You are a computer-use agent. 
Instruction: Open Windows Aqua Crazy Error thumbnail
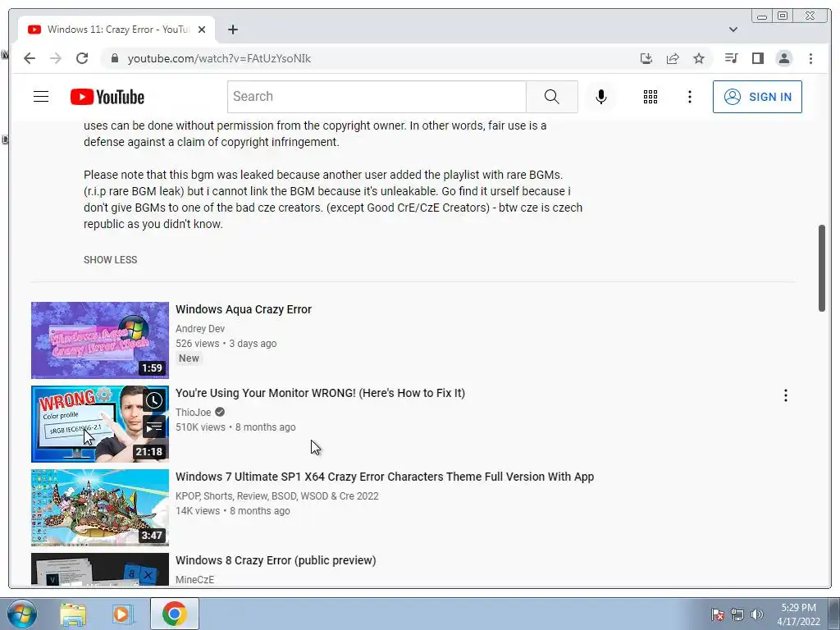[x=100, y=340]
